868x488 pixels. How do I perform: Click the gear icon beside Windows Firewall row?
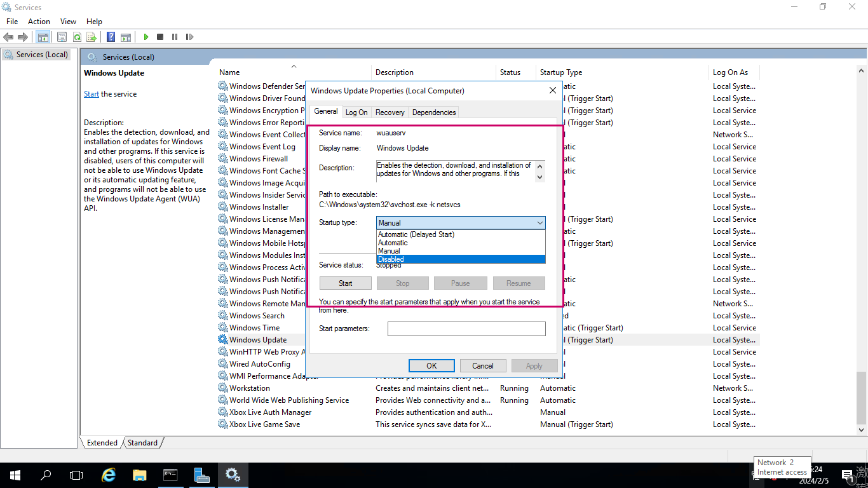pos(223,158)
